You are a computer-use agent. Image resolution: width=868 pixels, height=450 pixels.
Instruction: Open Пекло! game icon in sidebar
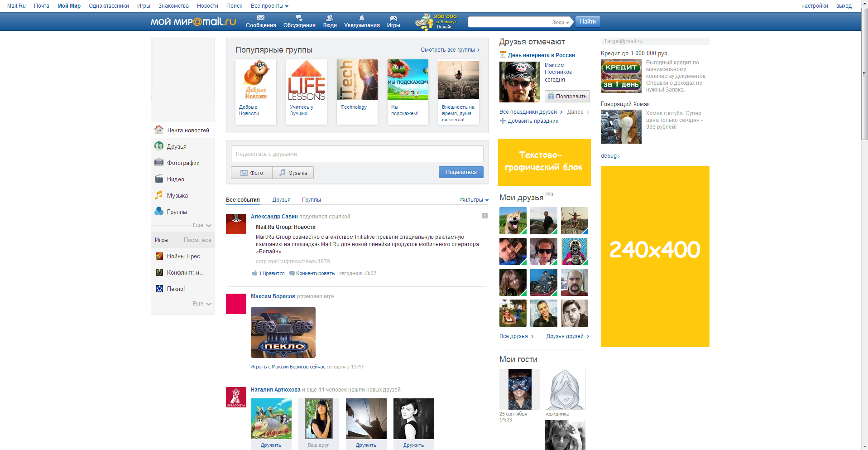click(159, 289)
